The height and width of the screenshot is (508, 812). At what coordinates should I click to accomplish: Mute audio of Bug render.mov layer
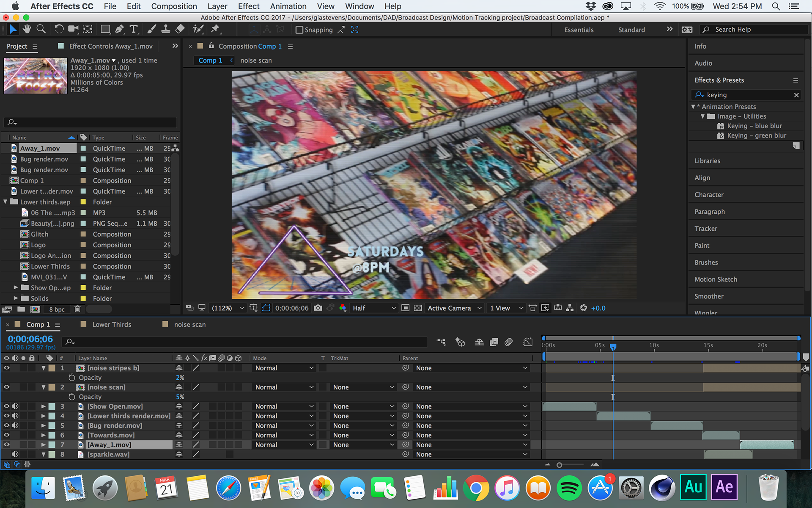click(x=15, y=425)
